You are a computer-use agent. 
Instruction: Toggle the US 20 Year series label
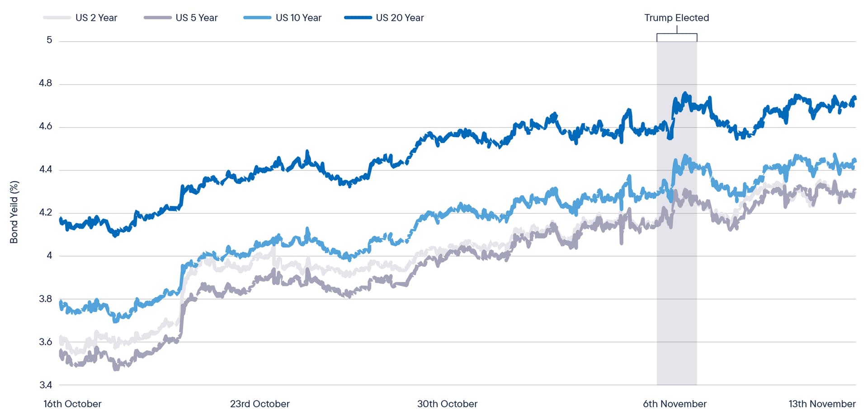coord(400,18)
